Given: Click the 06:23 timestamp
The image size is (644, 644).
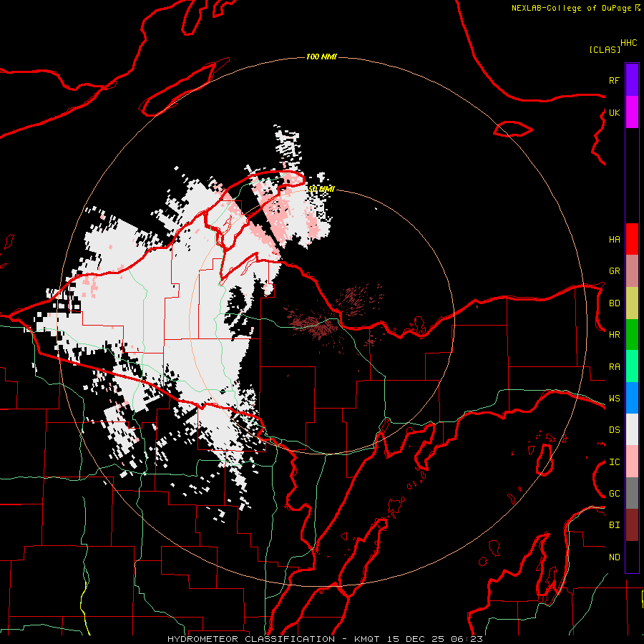Looking at the screenshot, I should tap(467, 639).
